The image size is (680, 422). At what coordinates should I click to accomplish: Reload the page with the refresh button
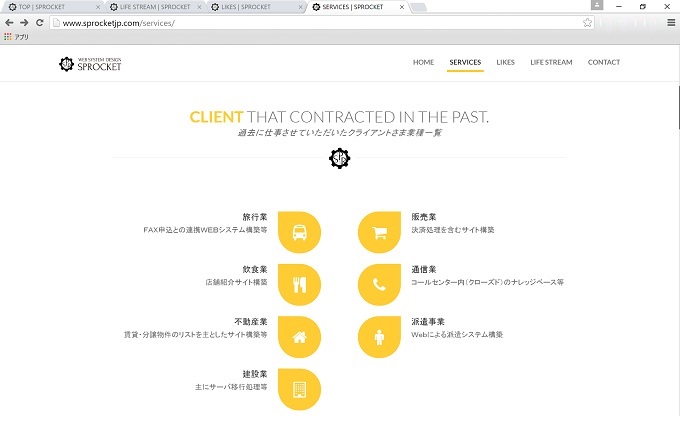tap(40, 22)
